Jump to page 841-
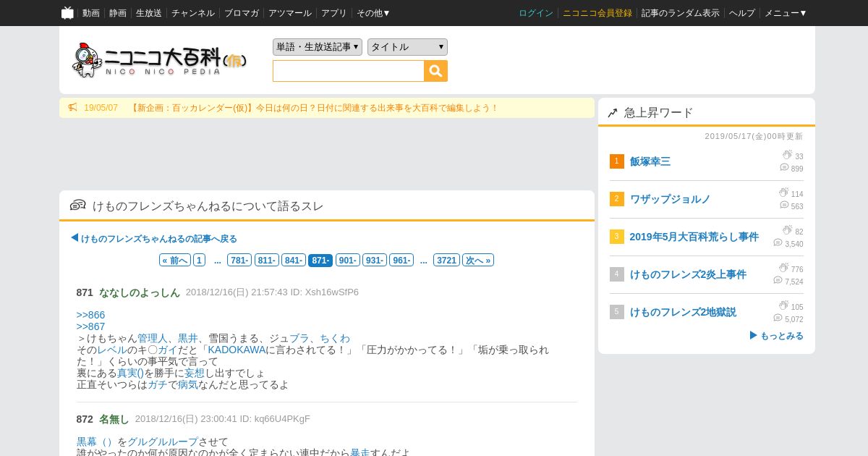This screenshot has height=456, width=868. pos(293,261)
